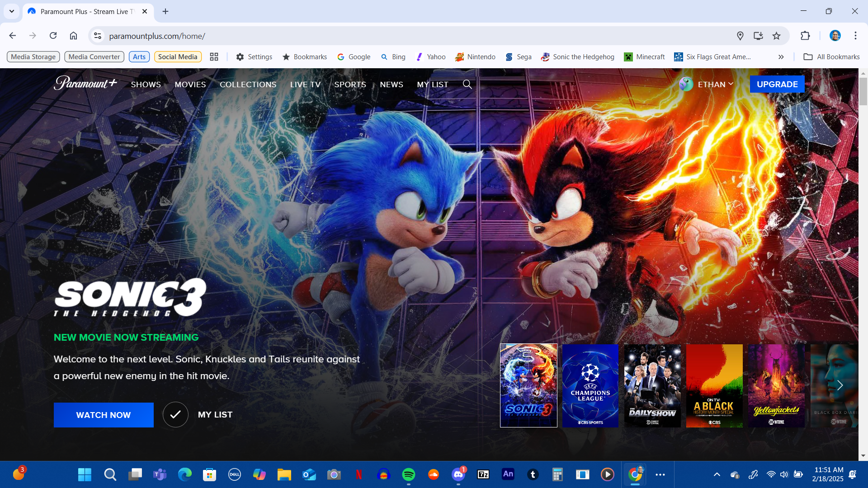Viewport: 868px width, 488px height.
Task: Open the search magnifier in Paramount+ navigation
Action: pyautogui.click(x=467, y=84)
